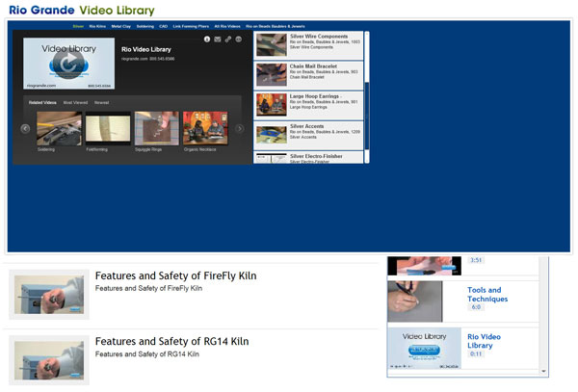The height and width of the screenshot is (392, 578).
Task: Open the Rio Kilns category tab
Action: click(x=97, y=26)
